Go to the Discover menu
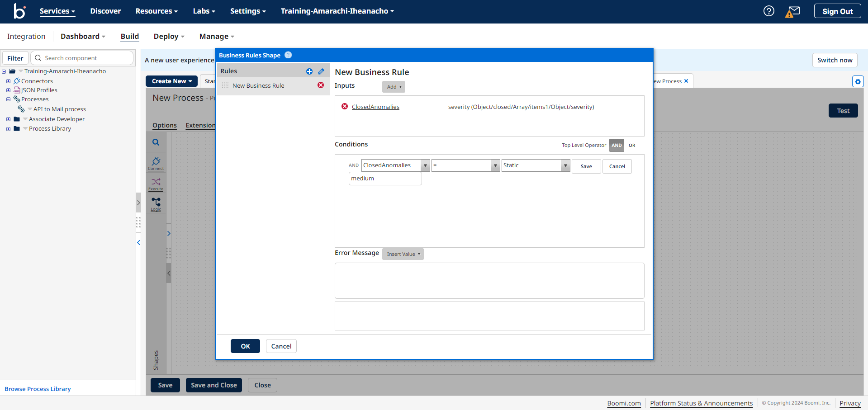This screenshot has height=410, width=868. coord(105,11)
